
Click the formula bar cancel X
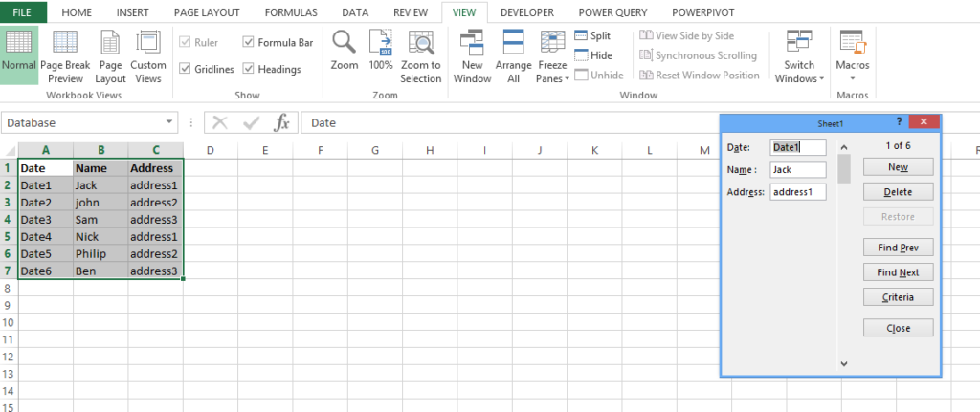219,123
